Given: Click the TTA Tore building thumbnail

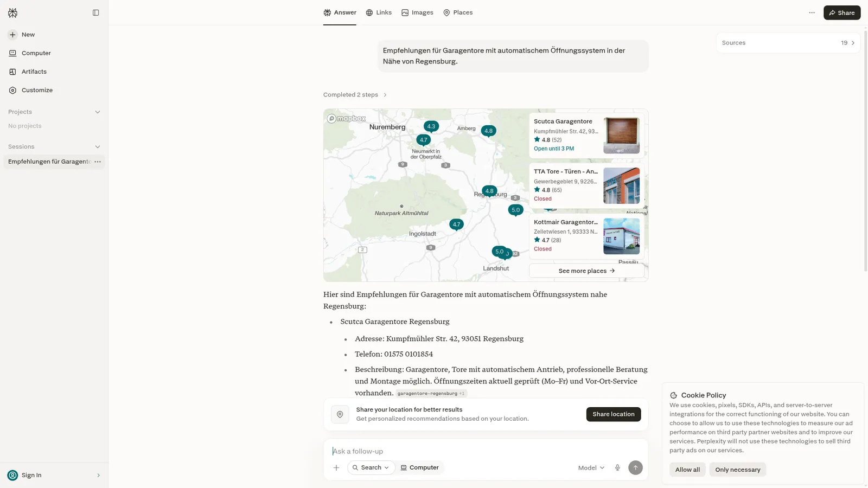Looking at the screenshot, I should pyautogui.click(x=621, y=185).
